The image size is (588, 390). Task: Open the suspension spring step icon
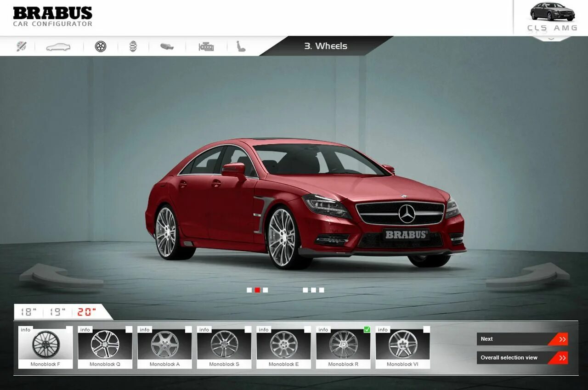point(133,46)
